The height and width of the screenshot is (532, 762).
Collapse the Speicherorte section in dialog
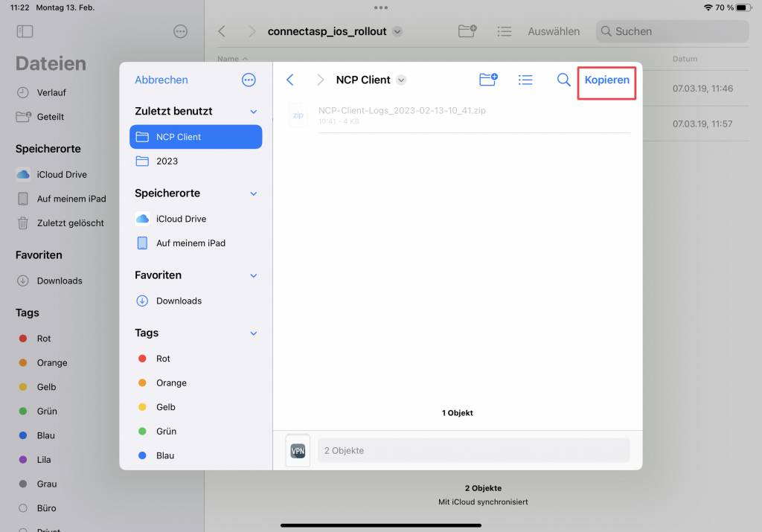coord(253,193)
